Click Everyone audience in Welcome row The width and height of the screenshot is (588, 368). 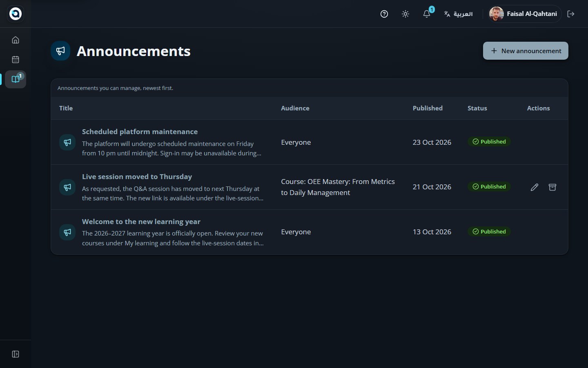click(x=296, y=232)
